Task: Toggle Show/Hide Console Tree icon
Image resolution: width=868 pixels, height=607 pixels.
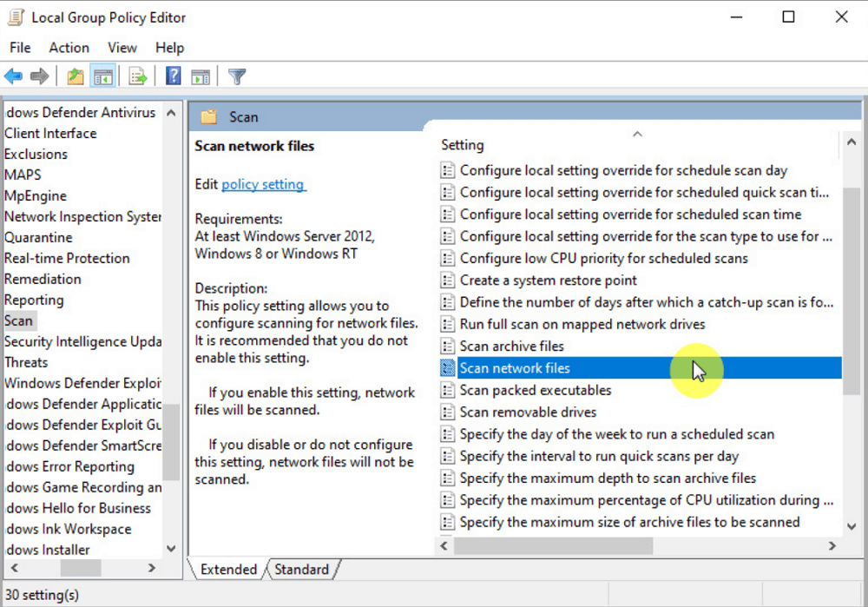Action: tap(103, 76)
